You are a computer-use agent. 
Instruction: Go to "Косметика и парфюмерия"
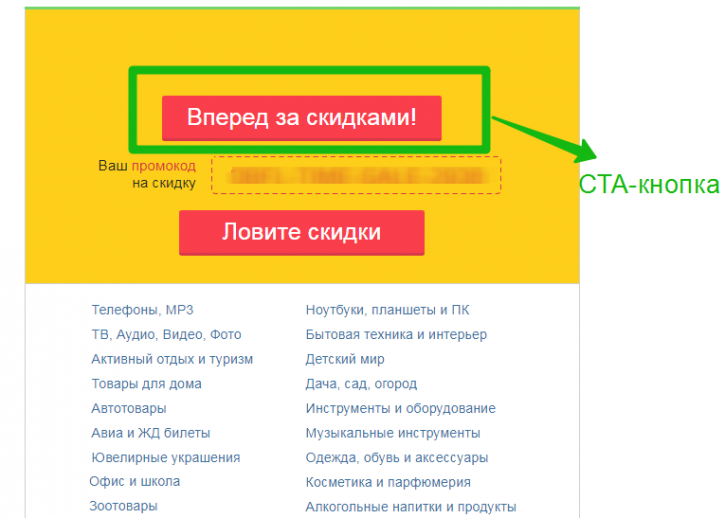click(388, 482)
